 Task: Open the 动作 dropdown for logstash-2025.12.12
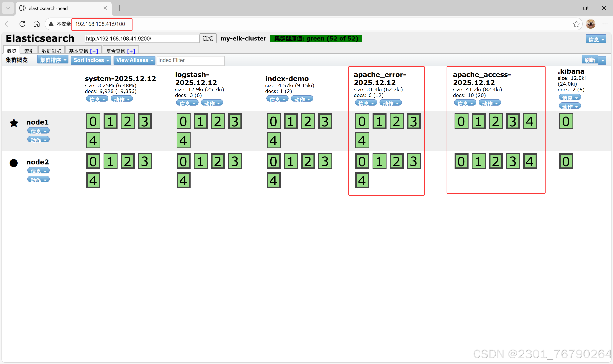point(212,103)
